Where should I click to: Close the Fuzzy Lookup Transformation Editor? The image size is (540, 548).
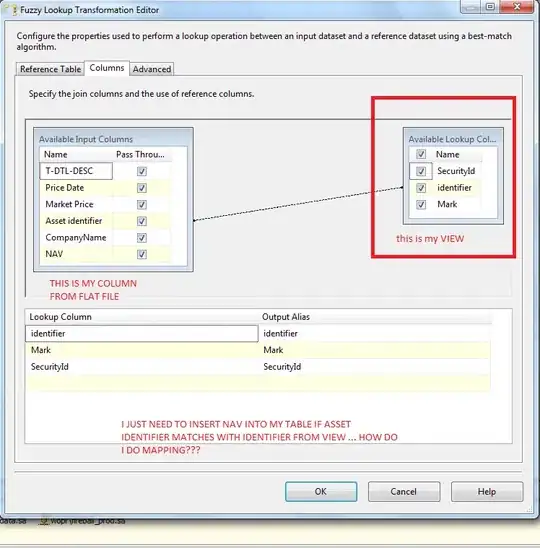(517, 7)
